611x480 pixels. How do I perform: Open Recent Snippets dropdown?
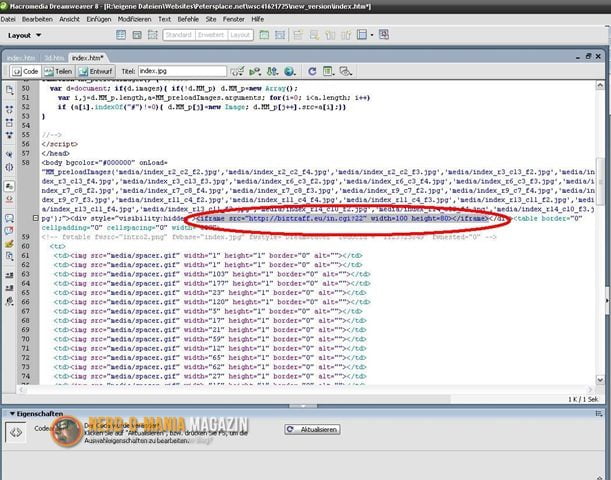(9, 256)
